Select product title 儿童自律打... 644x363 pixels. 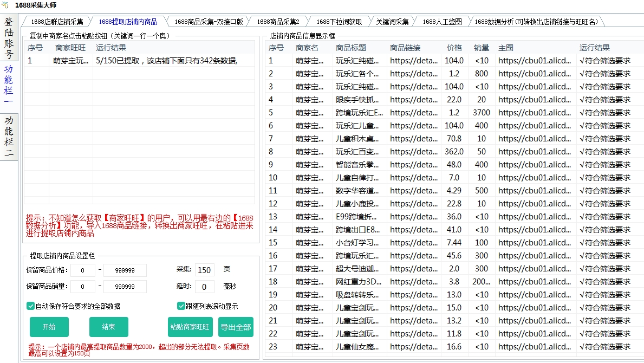357,177
